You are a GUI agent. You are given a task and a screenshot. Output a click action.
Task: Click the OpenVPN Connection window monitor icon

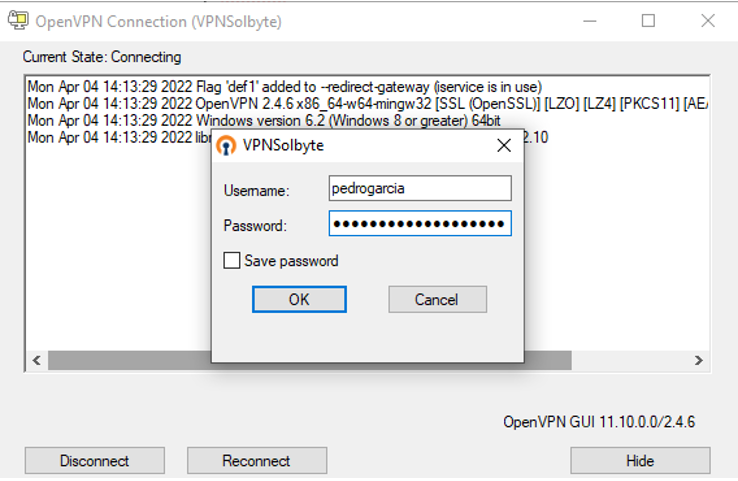point(18,20)
